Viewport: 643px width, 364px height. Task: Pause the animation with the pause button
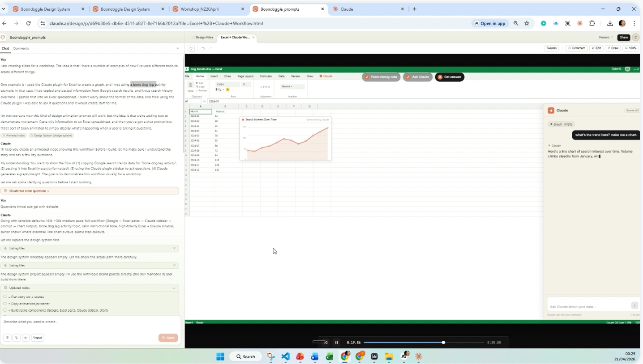[x=336, y=343]
